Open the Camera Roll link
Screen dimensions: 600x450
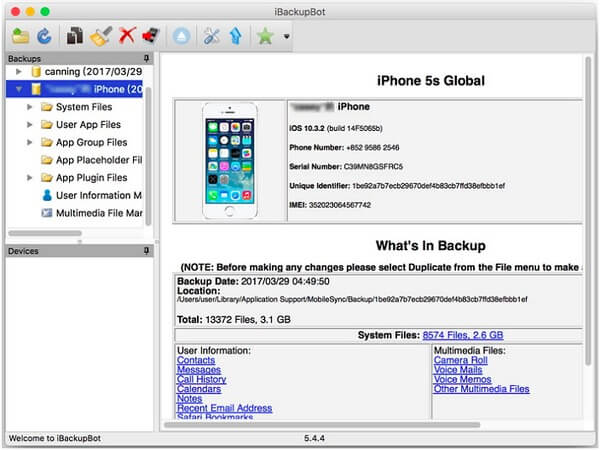click(x=461, y=360)
